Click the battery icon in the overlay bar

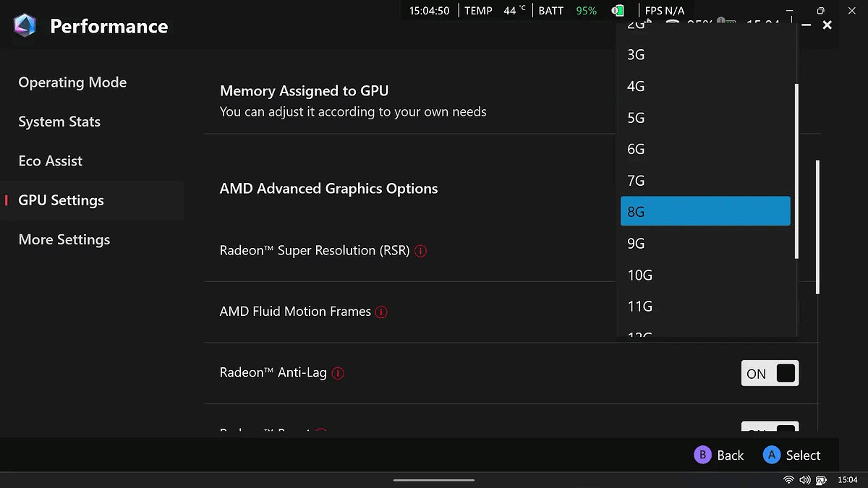(x=617, y=10)
